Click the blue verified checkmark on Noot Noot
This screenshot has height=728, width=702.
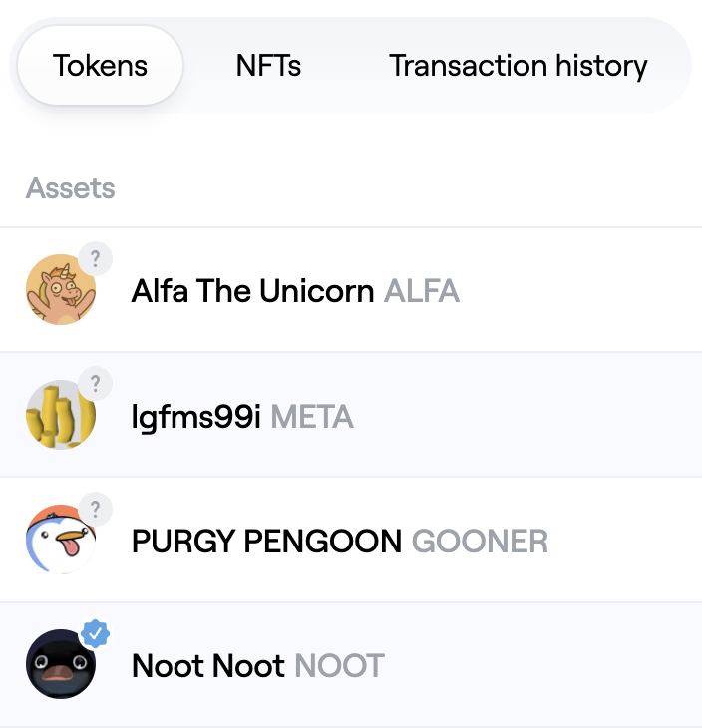[x=95, y=633]
